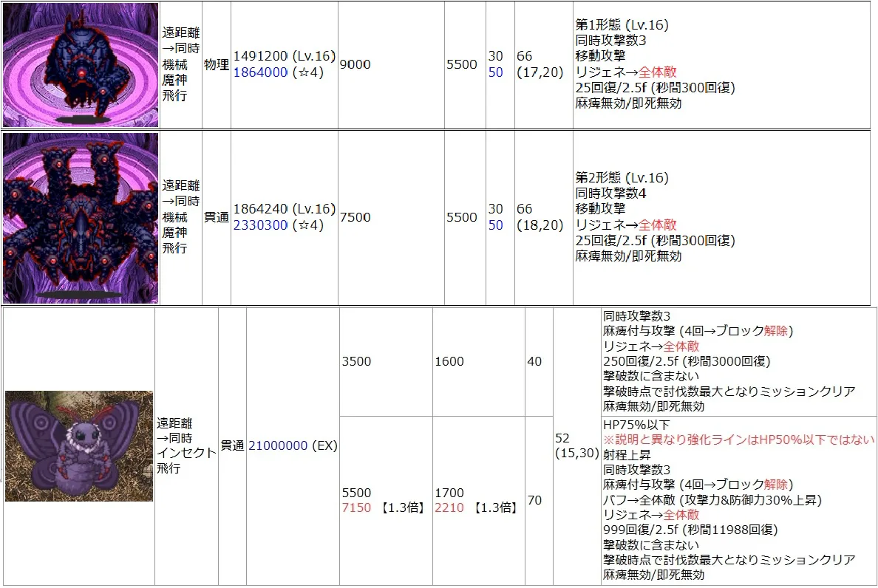Image resolution: width=878 pixels, height=588 pixels.
Task: Select the blue HP value 21000000 (EX)
Action: point(293,445)
